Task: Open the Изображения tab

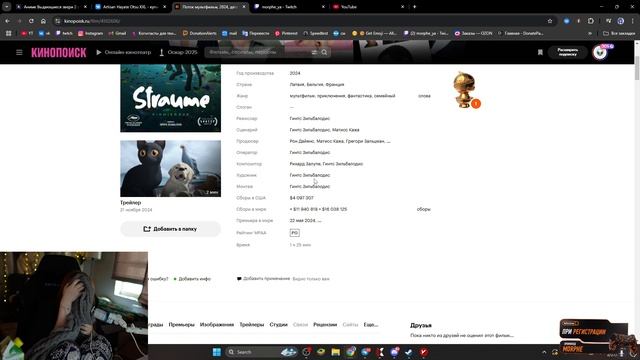Action: point(217,324)
